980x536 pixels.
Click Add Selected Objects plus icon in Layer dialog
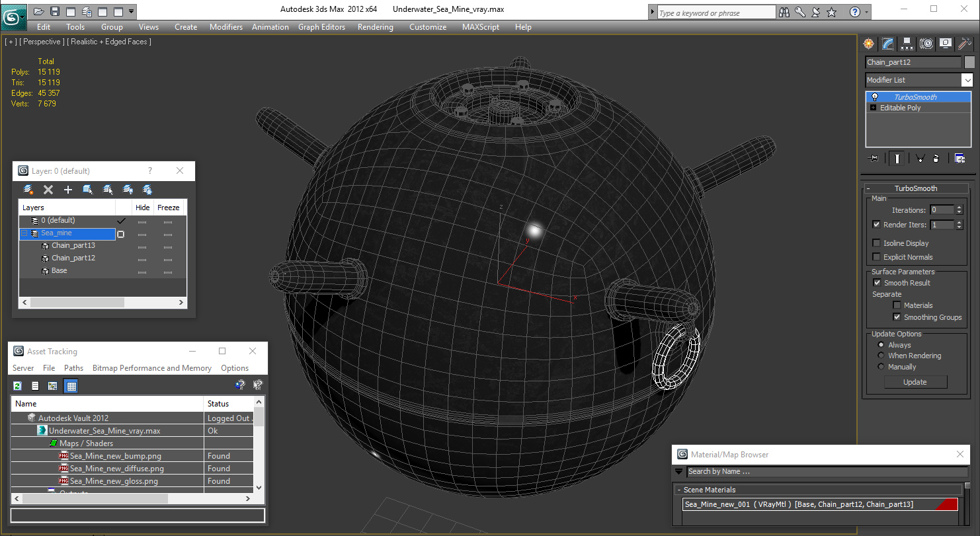point(68,190)
